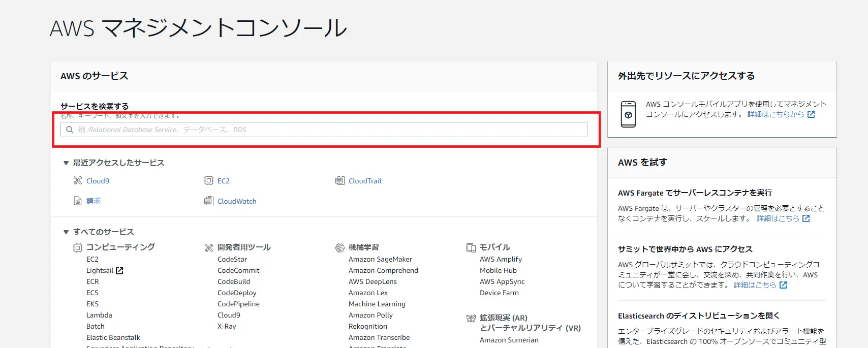Image resolution: width=868 pixels, height=348 pixels.
Task: Select Amazon Polly
Action: pos(370,315)
